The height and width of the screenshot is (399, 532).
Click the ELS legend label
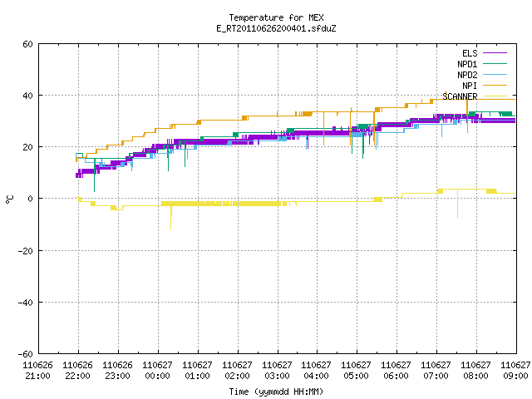(470, 53)
